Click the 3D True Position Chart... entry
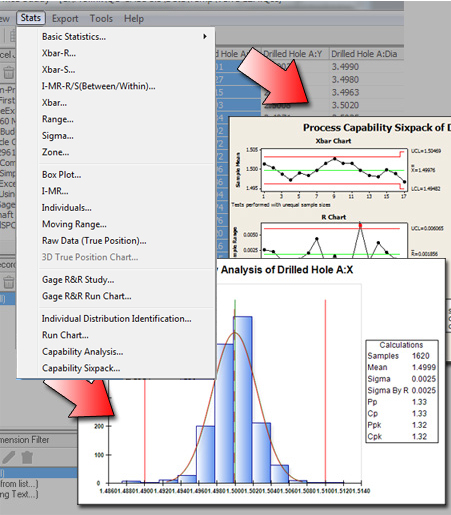Screen dimensions: 451x515 (116, 257)
